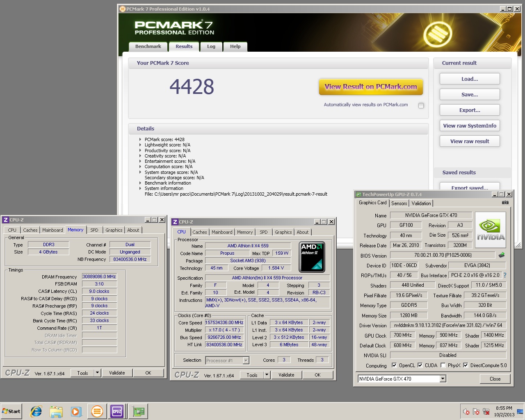Click the PCMark 7 gold emblem logo
Image resolution: width=525 pixels, height=420 pixels.
[x=438, y=34]
